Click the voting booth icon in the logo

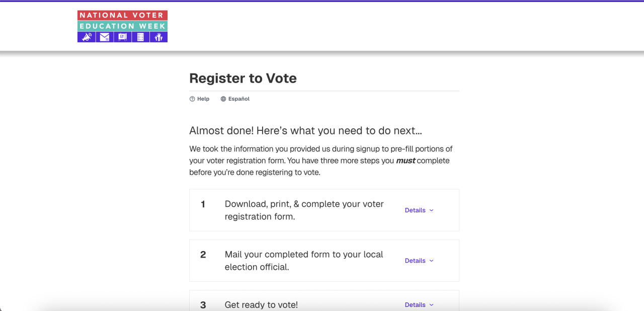tap(122, 37)
